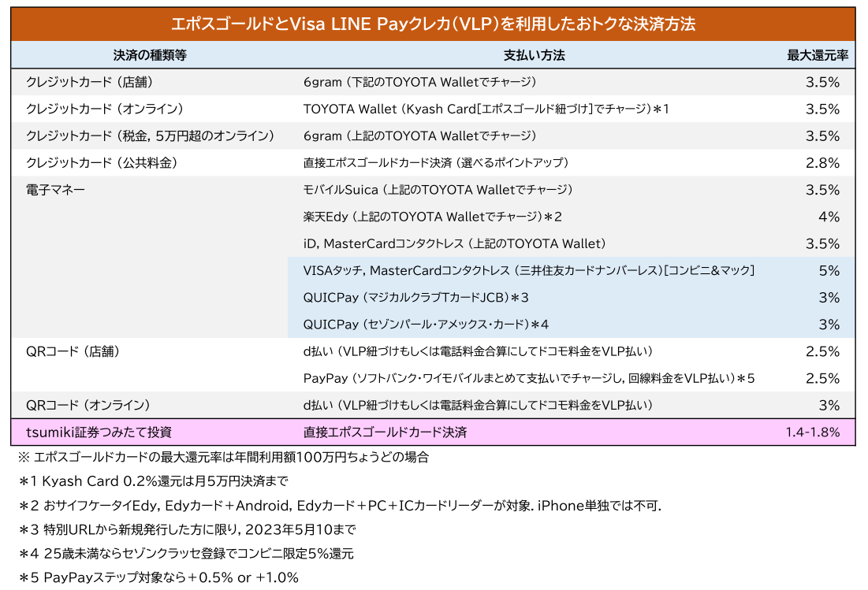Click the ※ note about 年間利用額100万円
The height and width of the screenshot is (590, 868).
click(224, 458)
